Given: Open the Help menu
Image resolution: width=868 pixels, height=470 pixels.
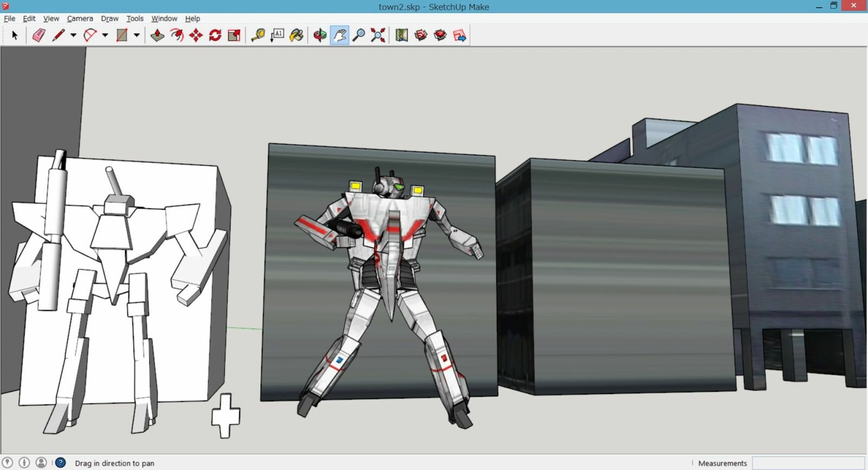Looking at the screenshot, I should (x=193, y=18).
